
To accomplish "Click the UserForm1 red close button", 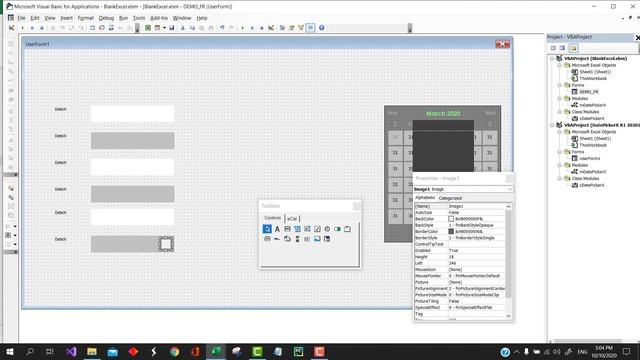I will (x=502, y=44).
